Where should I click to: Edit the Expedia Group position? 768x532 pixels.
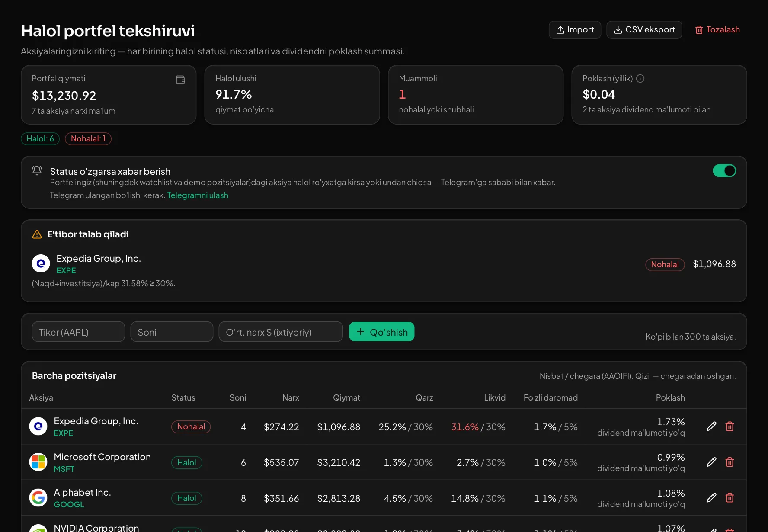(711, 426)
